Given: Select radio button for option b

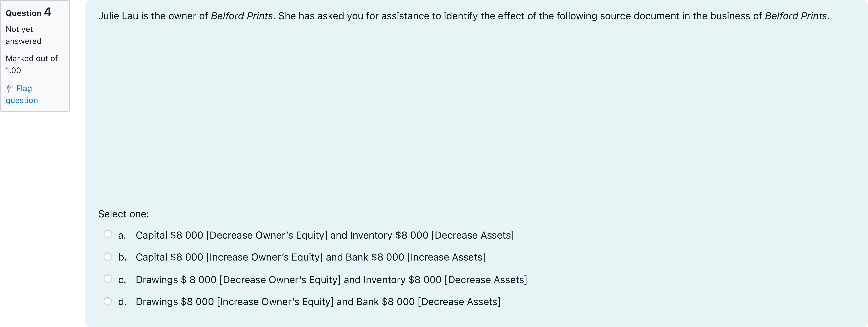Looking at the screenshot, I should [x=107, y=257].
